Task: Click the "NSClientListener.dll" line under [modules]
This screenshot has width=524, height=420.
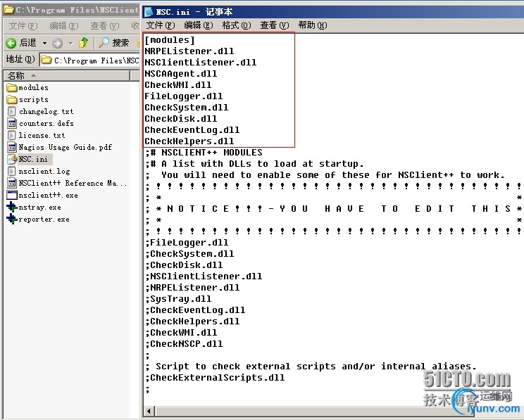Action: tap(201, 63)
